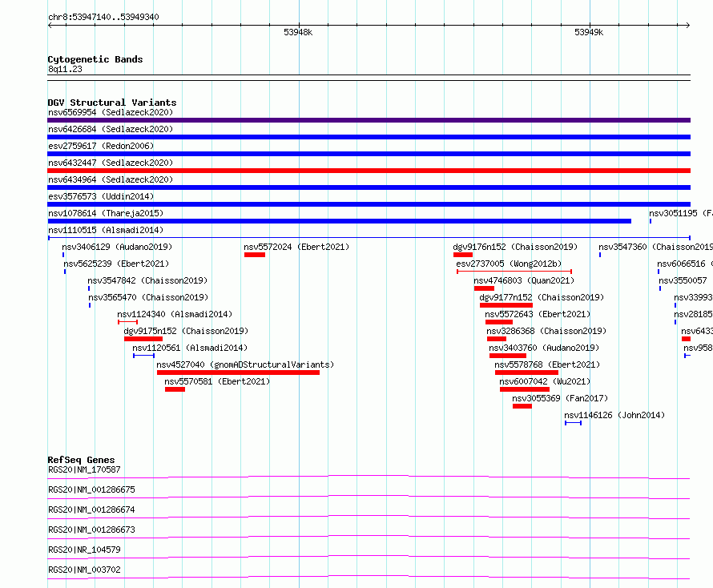Select the esv2759617 (Redon2006) label
The height and width of the screenshot is (588, 713).
point(101,146)
